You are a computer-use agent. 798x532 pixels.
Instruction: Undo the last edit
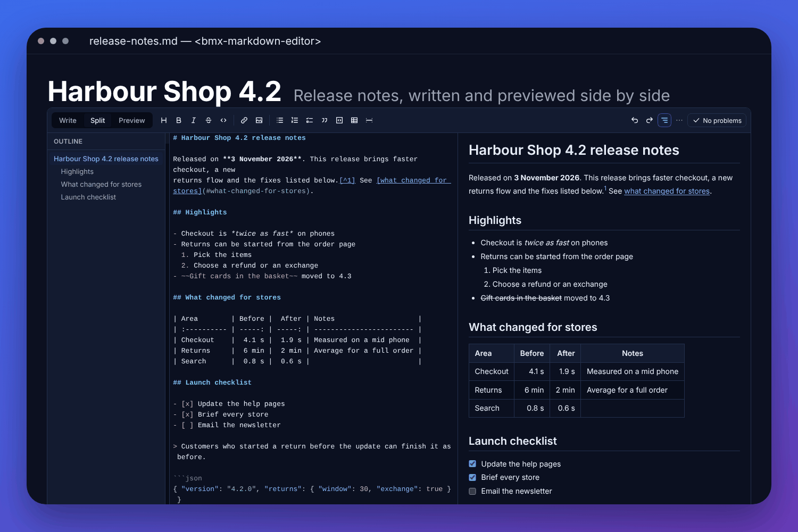pyautogui.click(x=635, y=120)
